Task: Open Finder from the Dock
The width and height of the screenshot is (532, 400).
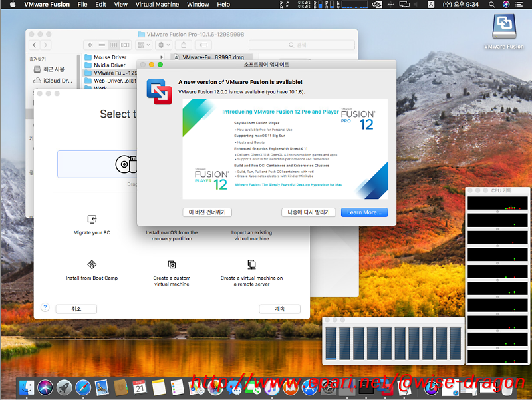Action: click(x=27, y=387)
